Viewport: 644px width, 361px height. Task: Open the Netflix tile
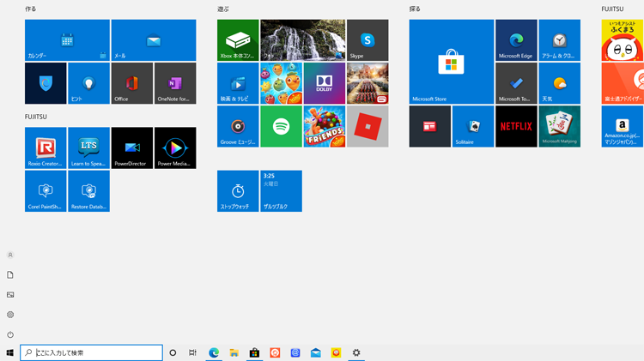pyautogui.click(x=516, y=126)
